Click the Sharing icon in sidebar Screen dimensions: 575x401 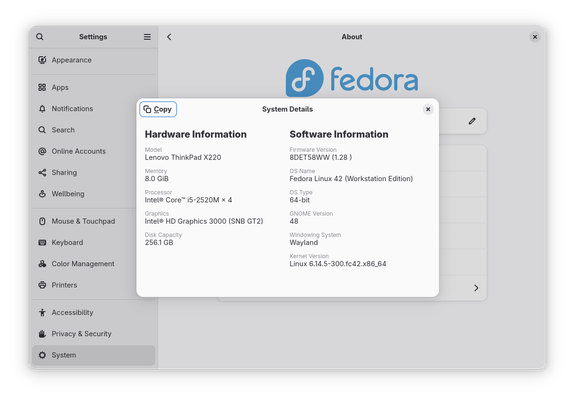click(x=42, y=173)
